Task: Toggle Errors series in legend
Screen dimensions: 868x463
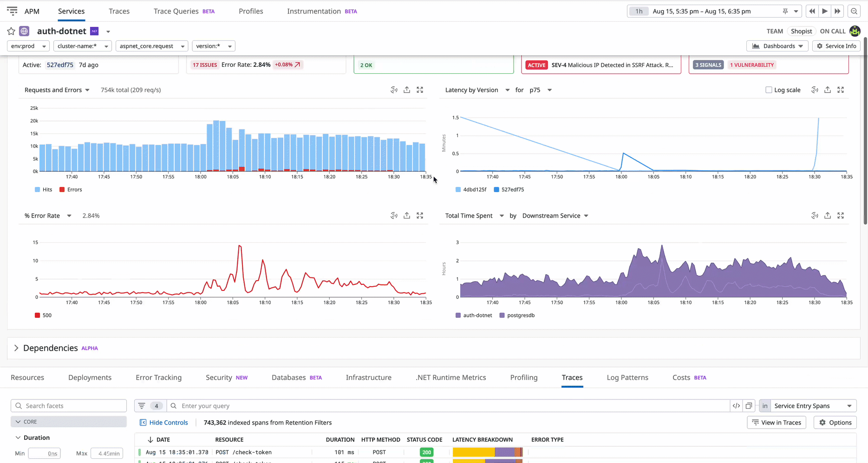Action: click(71, 190)
